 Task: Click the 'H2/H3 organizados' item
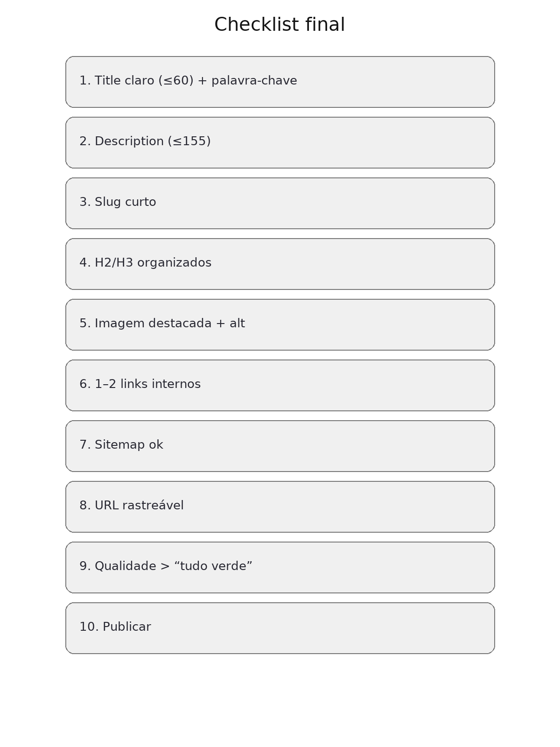pos(280,264)
